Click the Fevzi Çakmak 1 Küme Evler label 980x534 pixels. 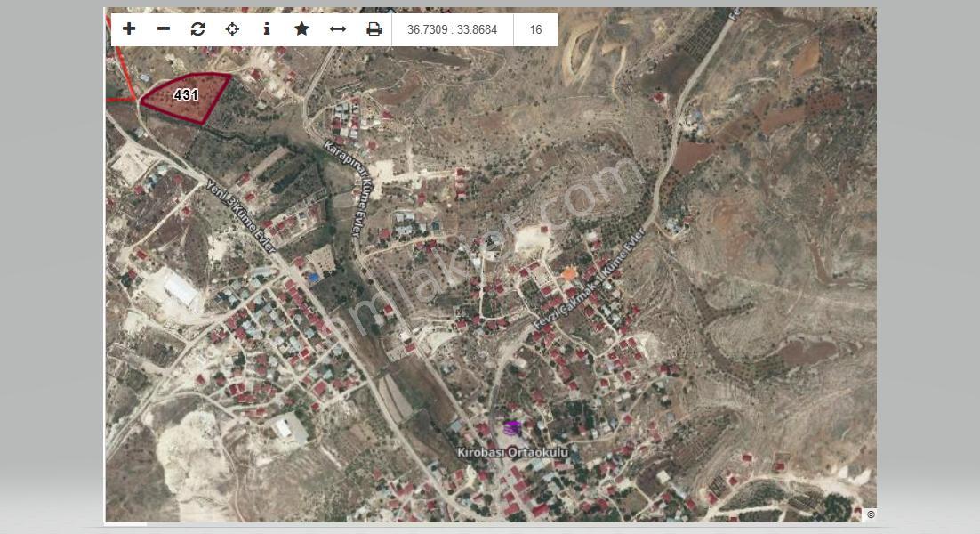point(590,279)
